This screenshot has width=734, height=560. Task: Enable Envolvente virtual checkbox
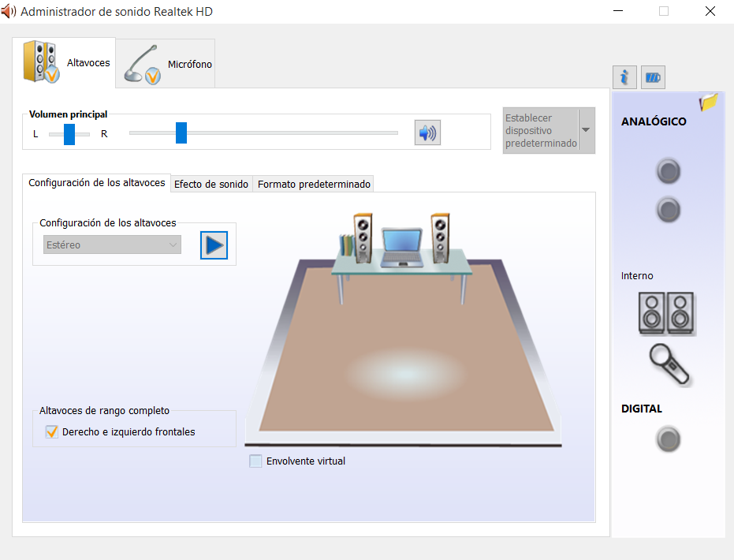point(255,461)
